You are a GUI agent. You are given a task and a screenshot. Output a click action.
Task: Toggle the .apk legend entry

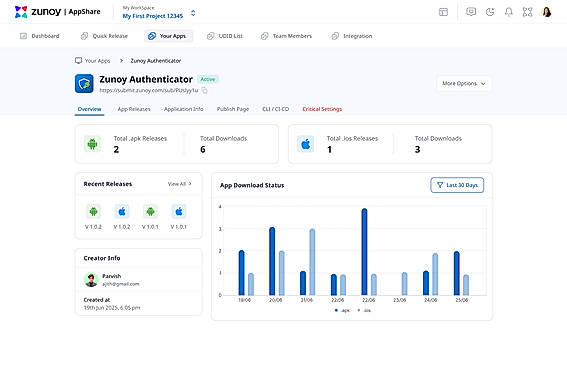tap(342, 311)
